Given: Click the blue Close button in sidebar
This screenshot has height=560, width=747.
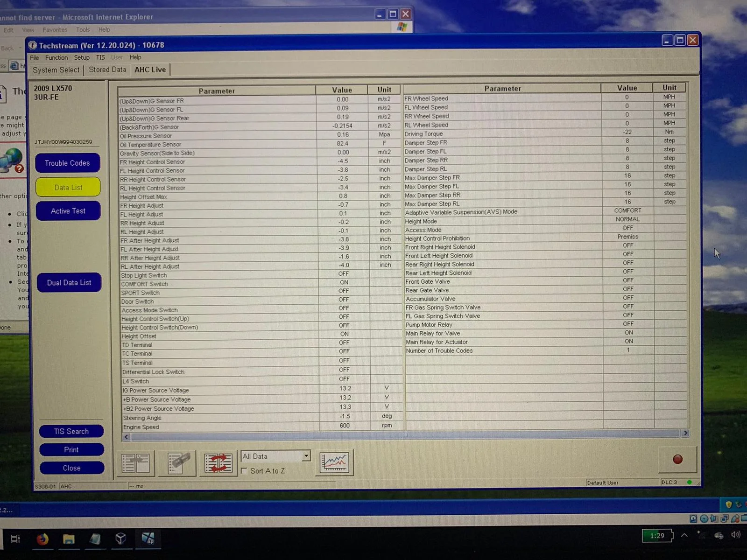Looking at the screenshot, I should click(x=71, y=468).
